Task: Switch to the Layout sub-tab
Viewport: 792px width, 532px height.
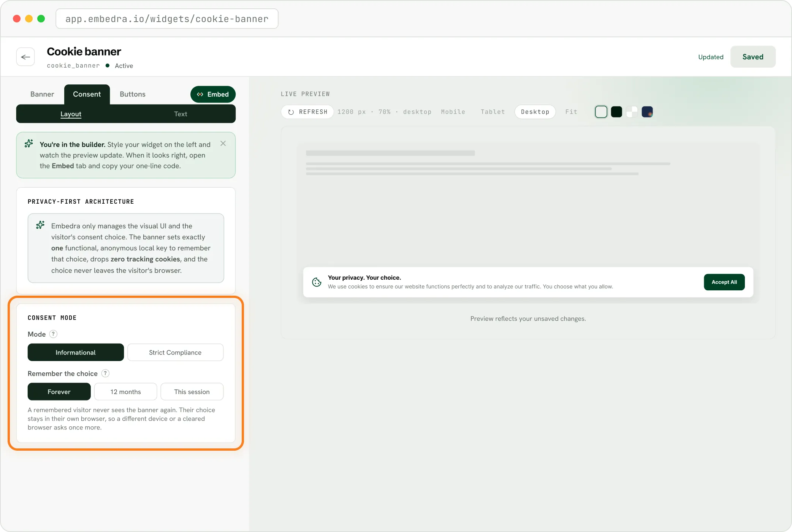Action: (71, 114)
